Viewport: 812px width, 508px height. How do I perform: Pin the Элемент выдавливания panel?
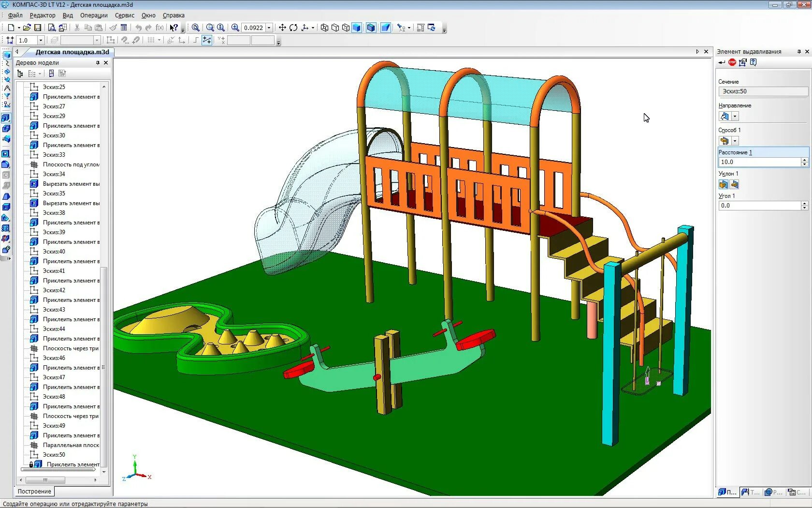click(799, 52)
